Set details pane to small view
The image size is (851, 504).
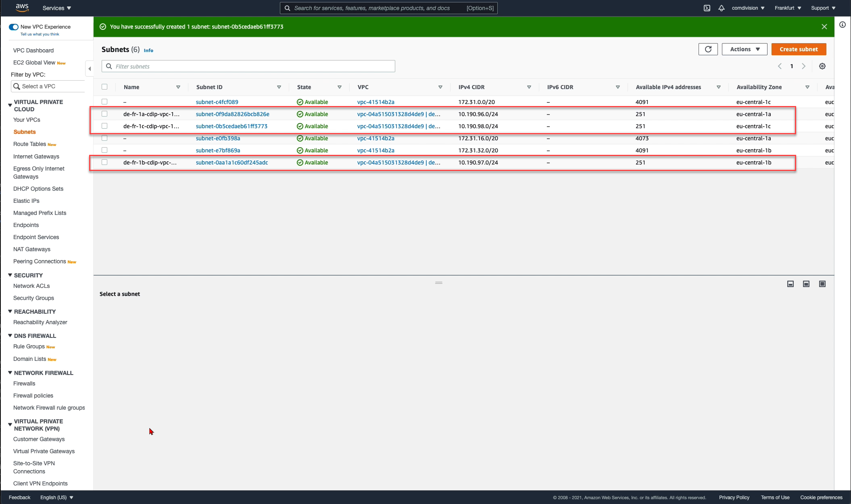pyautogui.click(x=791, y=284)
